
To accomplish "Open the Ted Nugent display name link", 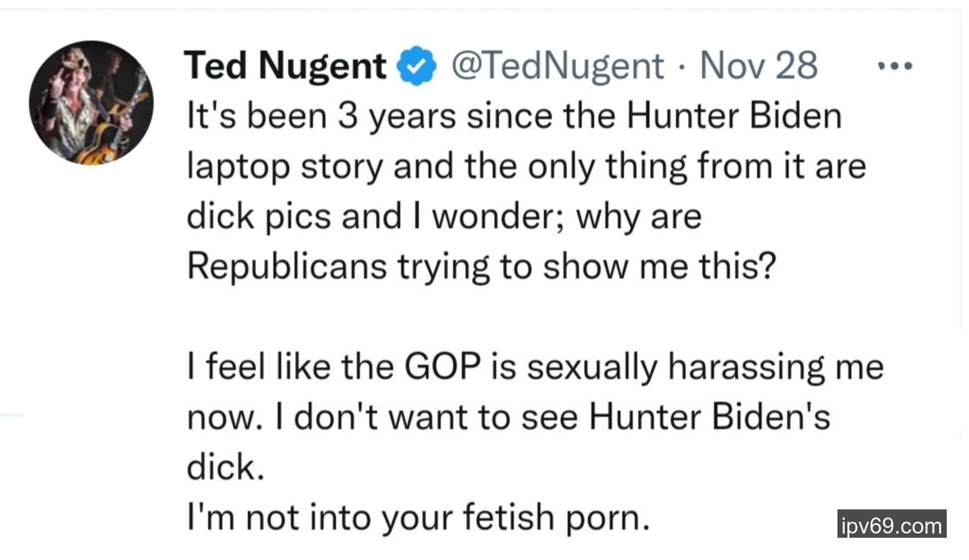I will (285, 66).
